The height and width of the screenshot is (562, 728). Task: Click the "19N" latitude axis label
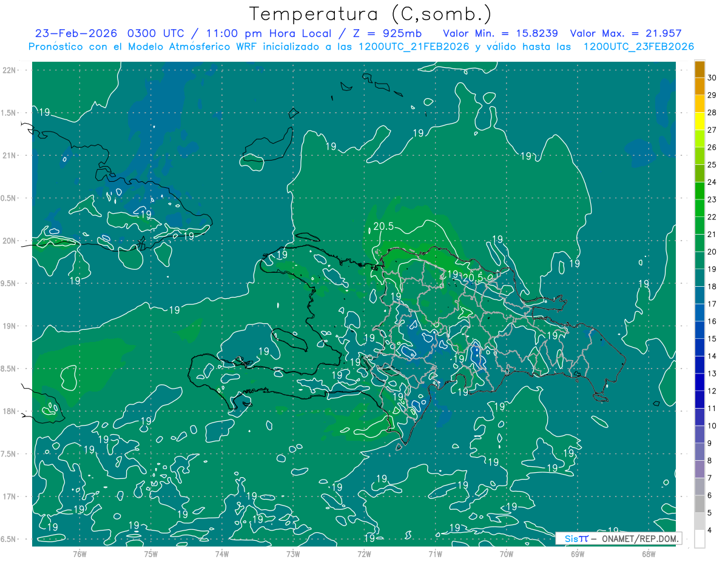(x=10, y=326)
